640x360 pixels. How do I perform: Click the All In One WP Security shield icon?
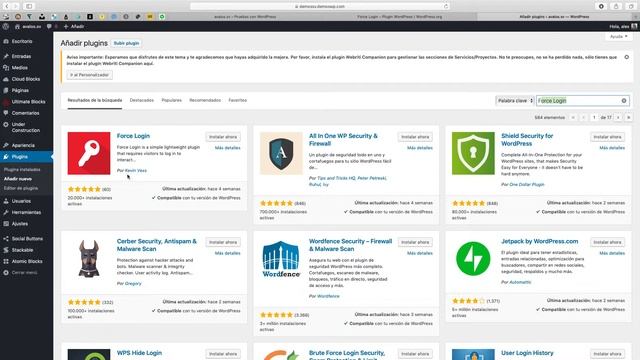281,153
